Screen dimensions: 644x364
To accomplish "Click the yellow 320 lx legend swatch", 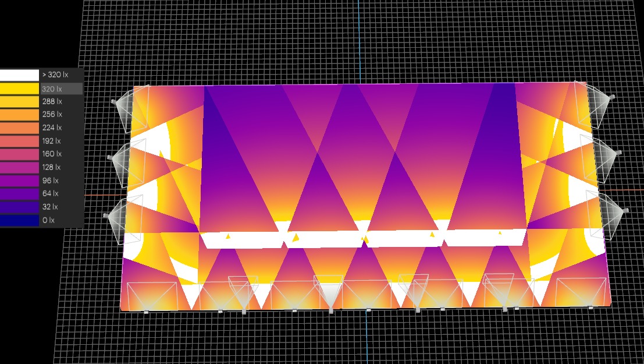I will [19, 89].
